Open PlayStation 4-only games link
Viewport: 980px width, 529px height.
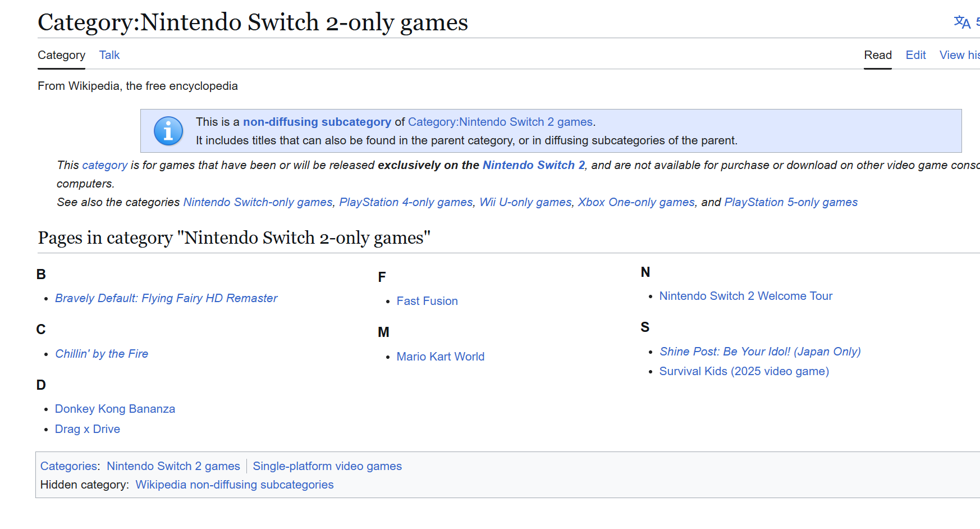pos(406,202)
